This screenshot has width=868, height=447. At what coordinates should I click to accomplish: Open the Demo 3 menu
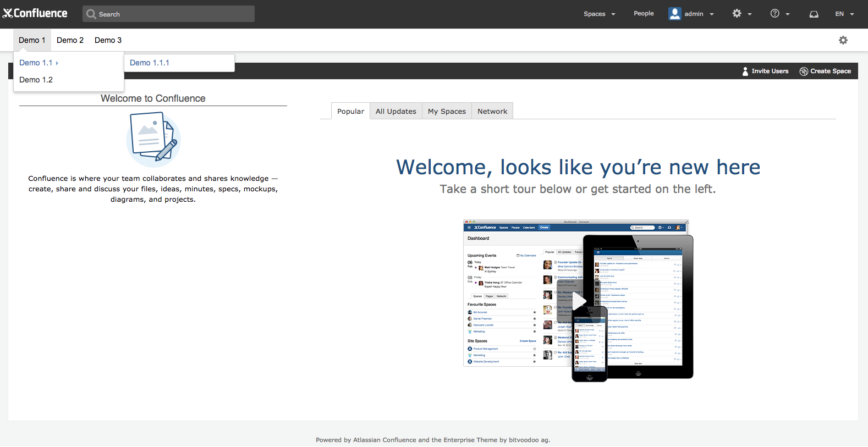pos(108,40)
